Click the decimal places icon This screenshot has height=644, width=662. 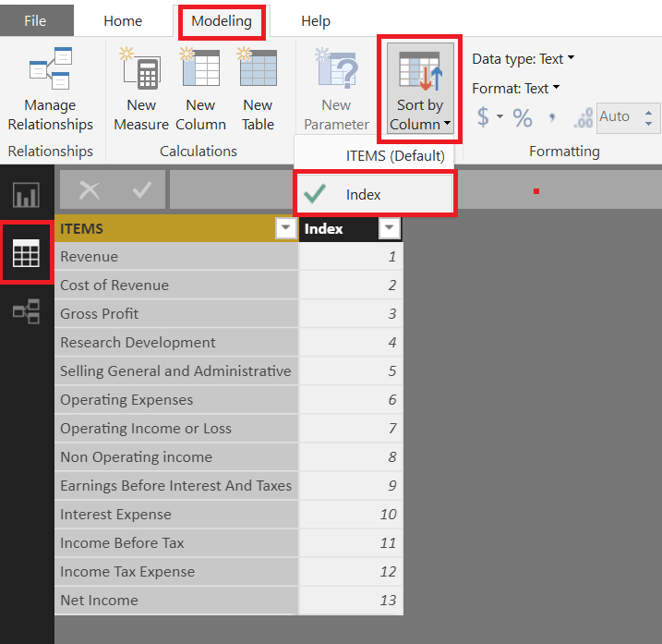pos(583,118)
